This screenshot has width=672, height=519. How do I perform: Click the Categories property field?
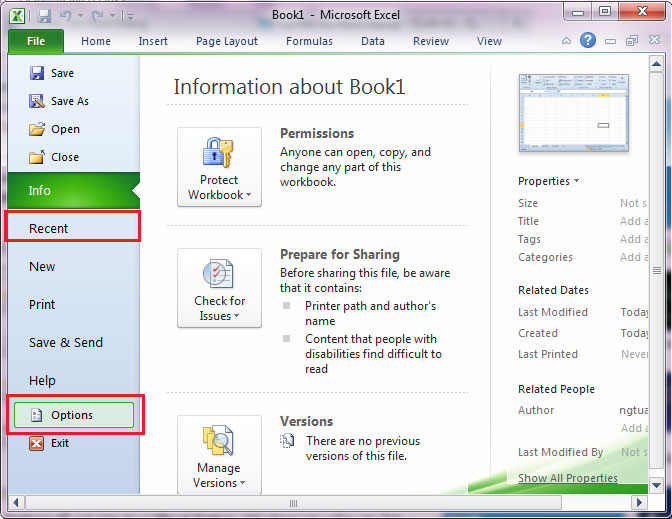[x=633, y=257]
